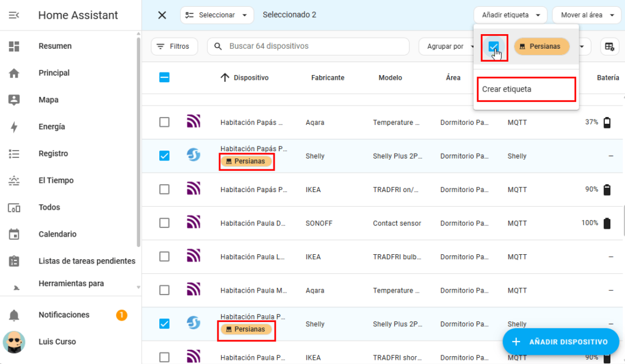Image resolution: width=625 pixels, height=364 pixels.
Task: Check the SONOFF Contact sensor row checkbox
Action: click(164, 223)
